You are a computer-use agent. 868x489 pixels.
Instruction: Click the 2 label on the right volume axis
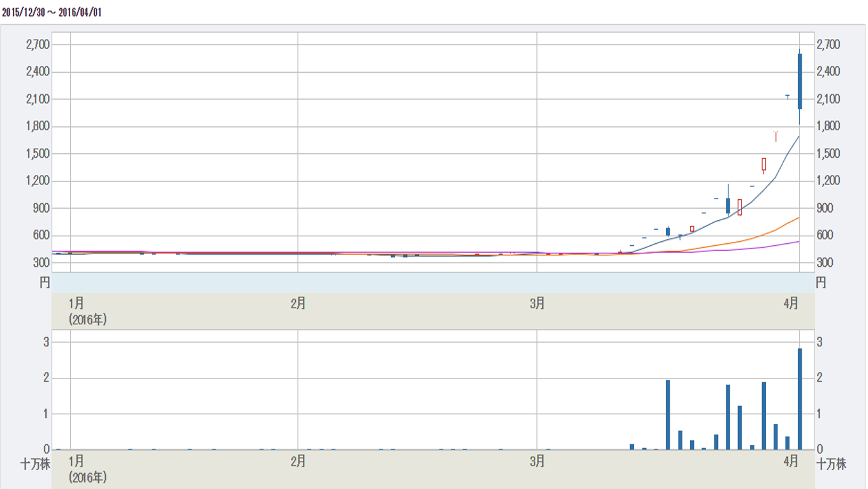point(820,378)
